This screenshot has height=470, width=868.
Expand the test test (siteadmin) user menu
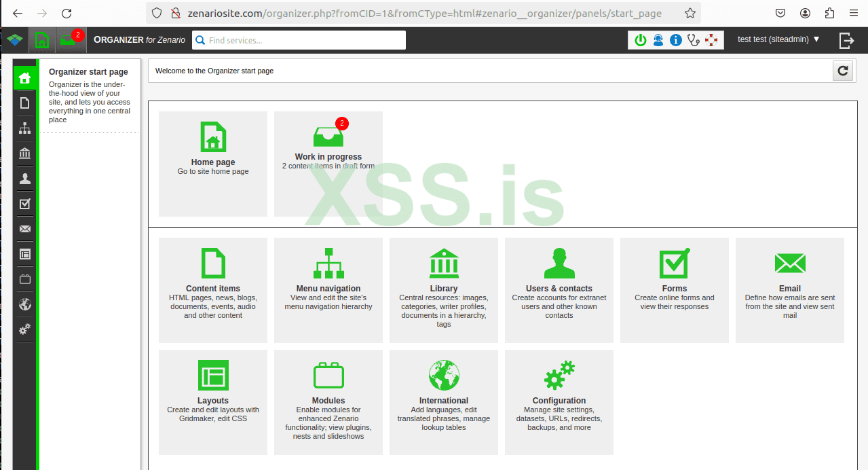778,39
